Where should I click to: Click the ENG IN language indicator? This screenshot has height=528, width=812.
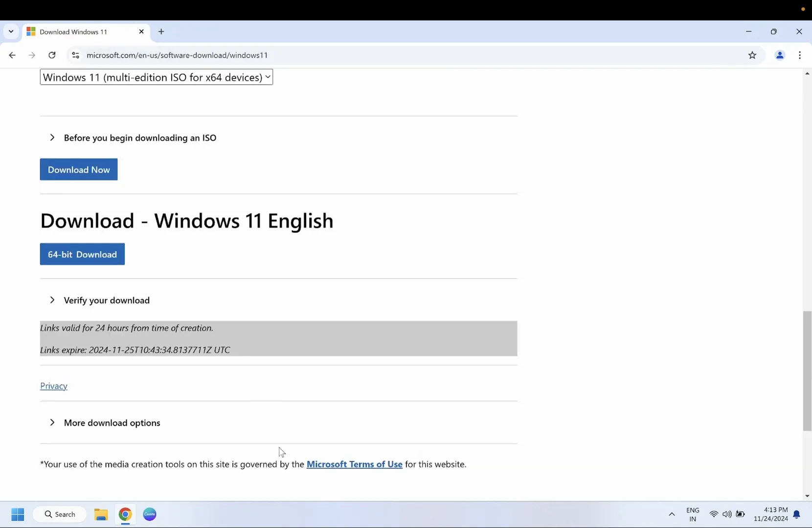(693, 514)
